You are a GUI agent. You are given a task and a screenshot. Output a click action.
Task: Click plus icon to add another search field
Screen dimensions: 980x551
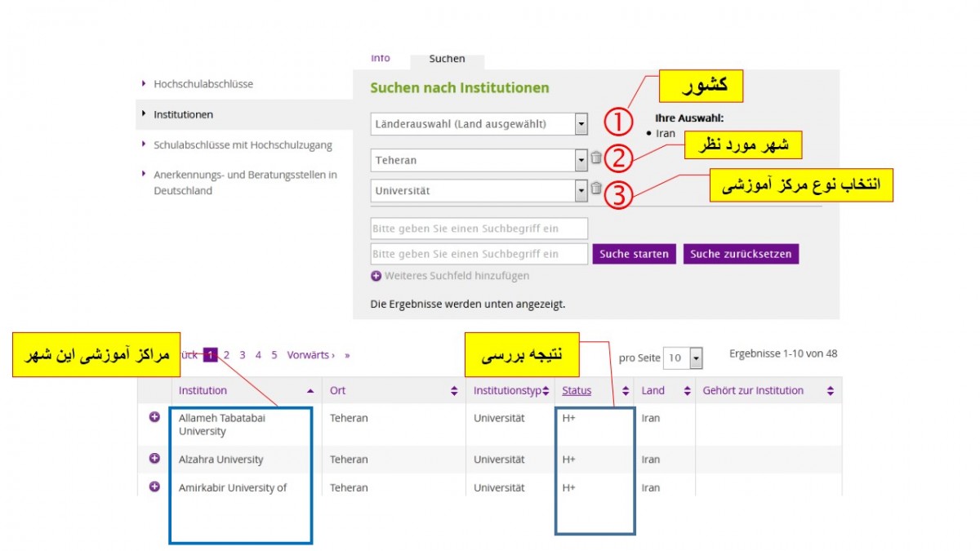[376, 276]
